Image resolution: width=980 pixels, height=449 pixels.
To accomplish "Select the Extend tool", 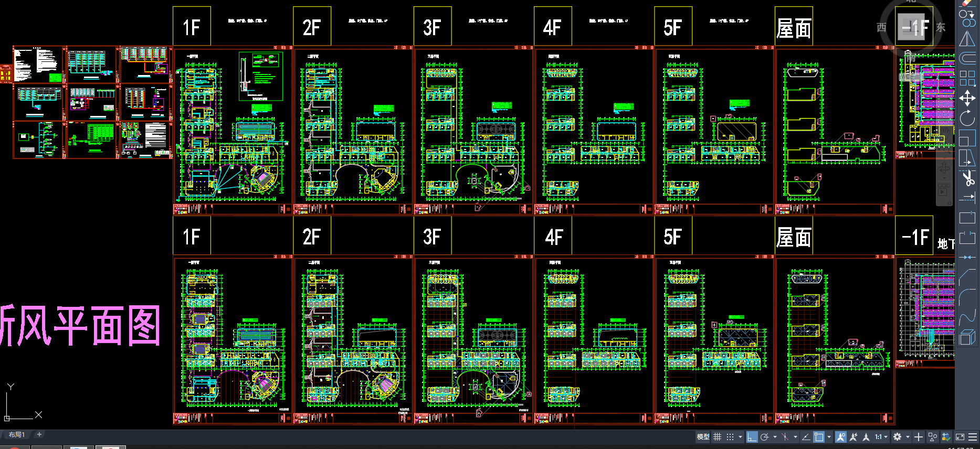I will point(967,198).
